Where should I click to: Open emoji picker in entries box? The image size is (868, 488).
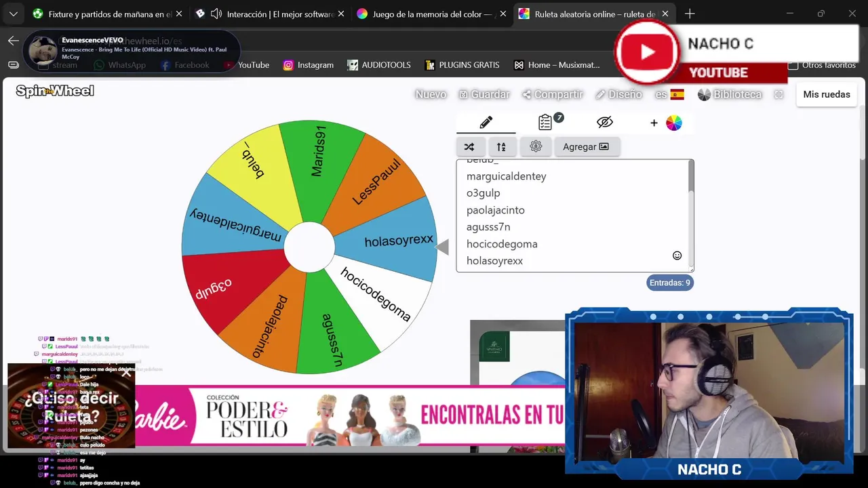tap(677, 256)
